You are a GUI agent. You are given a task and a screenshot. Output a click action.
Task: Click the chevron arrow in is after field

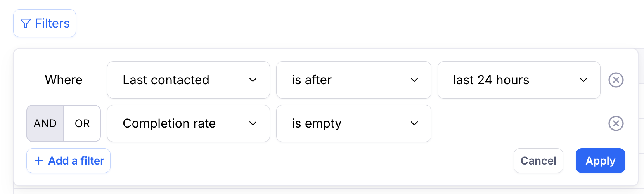click(414, 80)
